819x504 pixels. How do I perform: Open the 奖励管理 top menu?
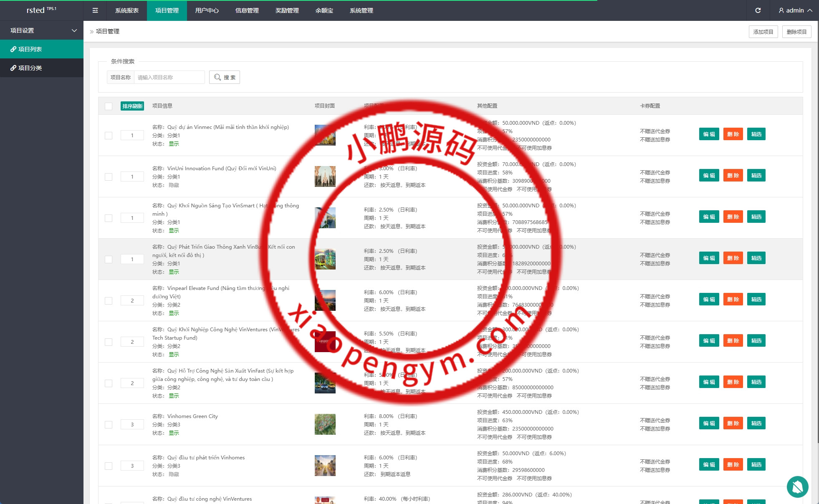click(x=287, y=10)
